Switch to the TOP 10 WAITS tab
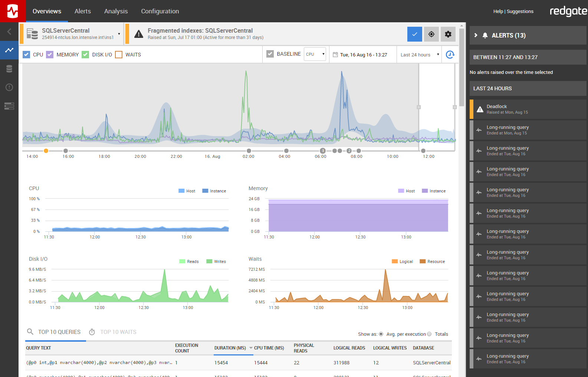 (x=118, y=332)
